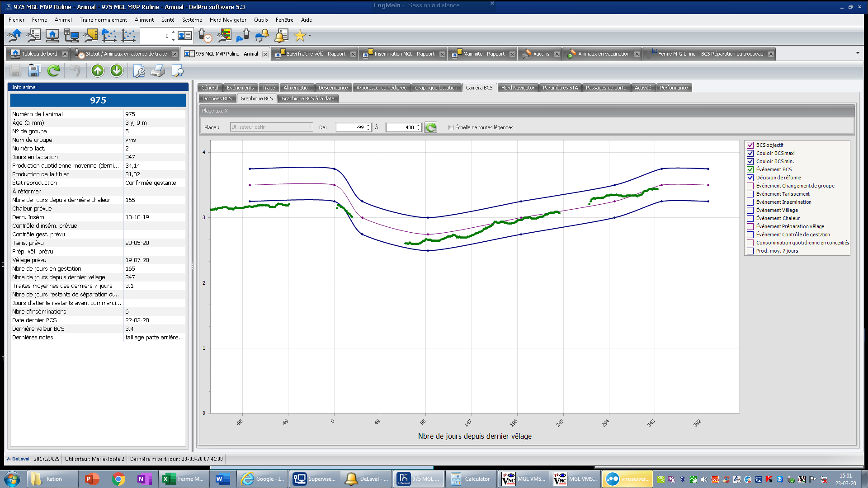Open the Paramètres STA tab
The image size is (868, 488).
click(x=560, y=88)
